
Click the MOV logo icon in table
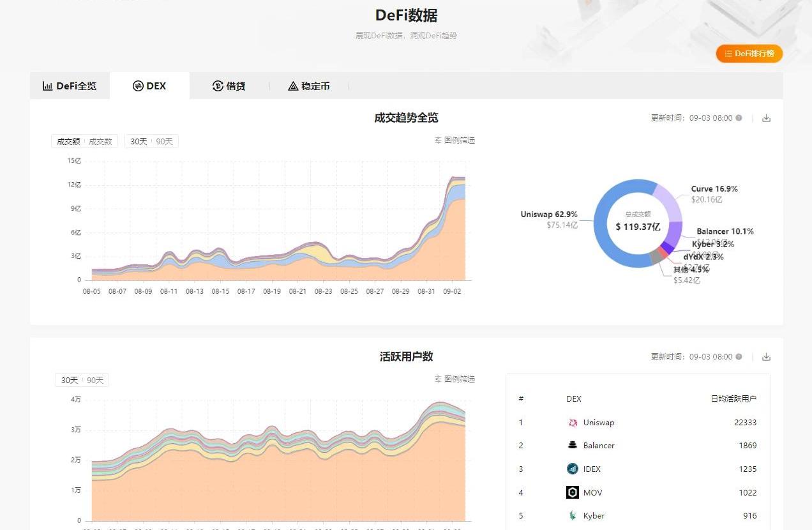[x=573, y=492]
